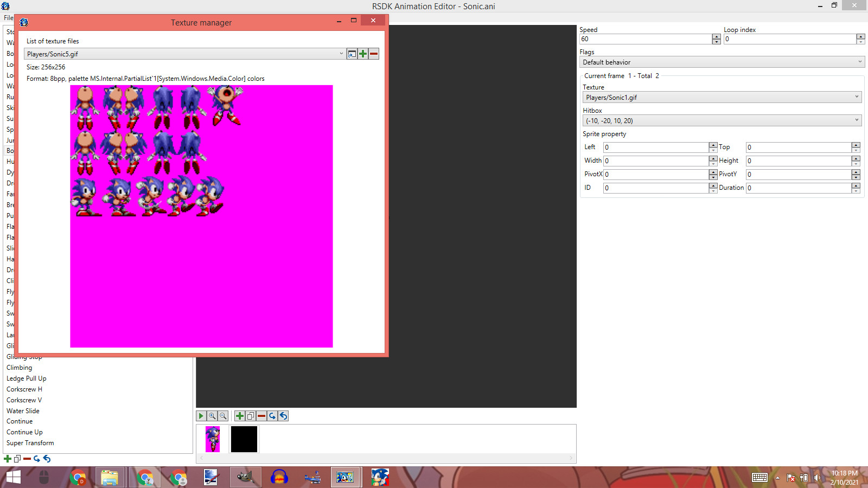Screen dimensions: 868x488
Task: Open Audacity from the taskbar
Action: click(279, 477)
